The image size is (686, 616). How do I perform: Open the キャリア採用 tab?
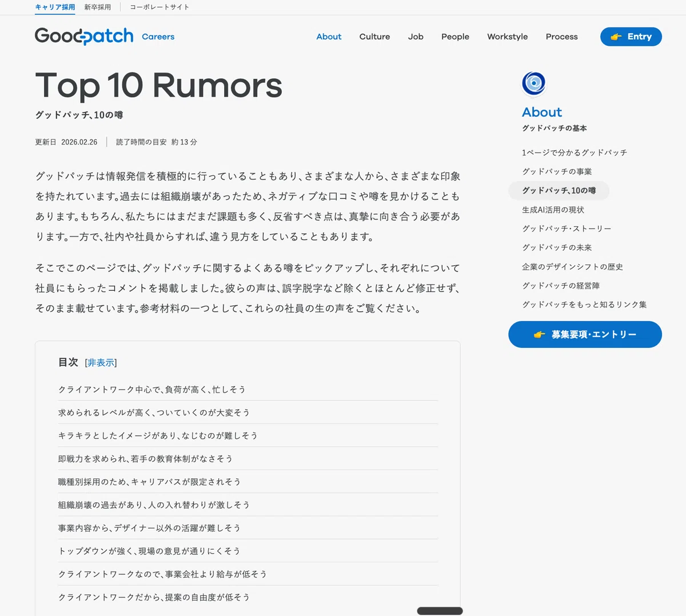click(55, 7)
